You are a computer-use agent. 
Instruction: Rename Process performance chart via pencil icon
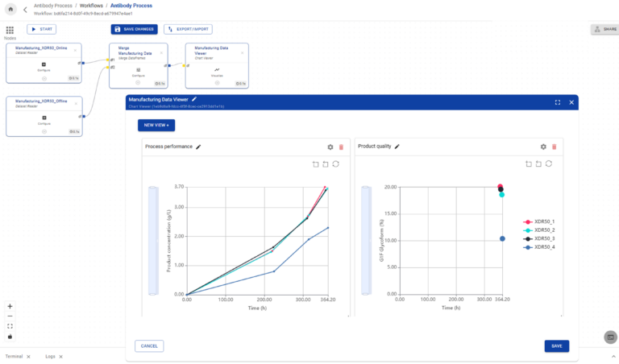pyautogui.click(x=198, y=147)
